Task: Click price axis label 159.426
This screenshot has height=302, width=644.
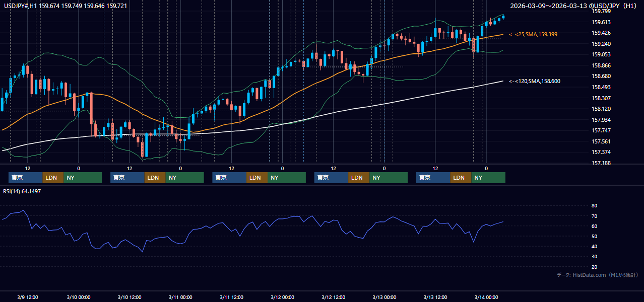Action: pos(601,33)
